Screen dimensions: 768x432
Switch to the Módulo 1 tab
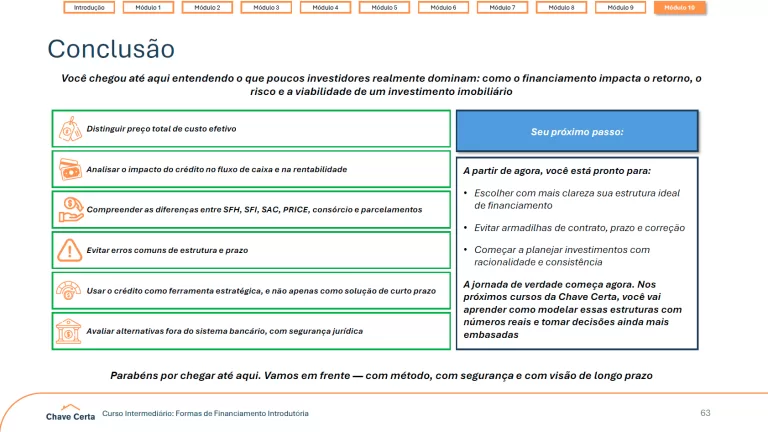148,8
